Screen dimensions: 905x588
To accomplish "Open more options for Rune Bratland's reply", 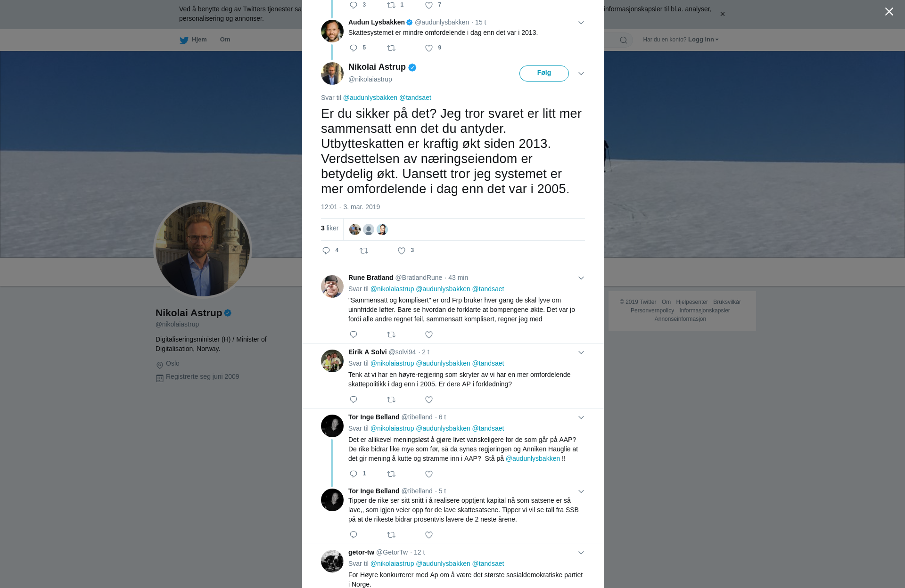I will click(581, 278).
